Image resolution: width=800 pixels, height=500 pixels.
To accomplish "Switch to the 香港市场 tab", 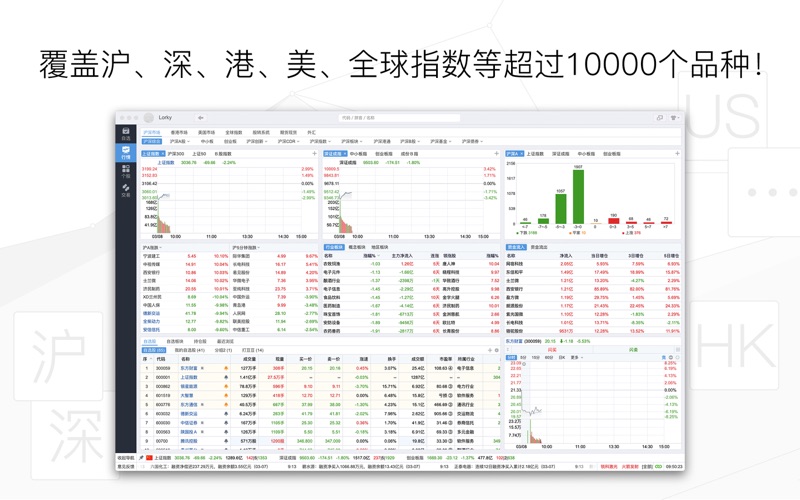I will pyautogui.click(x=179, y=133).
